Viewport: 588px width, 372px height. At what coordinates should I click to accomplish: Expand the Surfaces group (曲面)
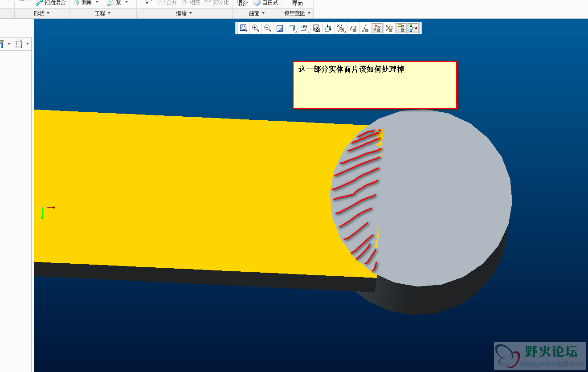click(257, 14)
